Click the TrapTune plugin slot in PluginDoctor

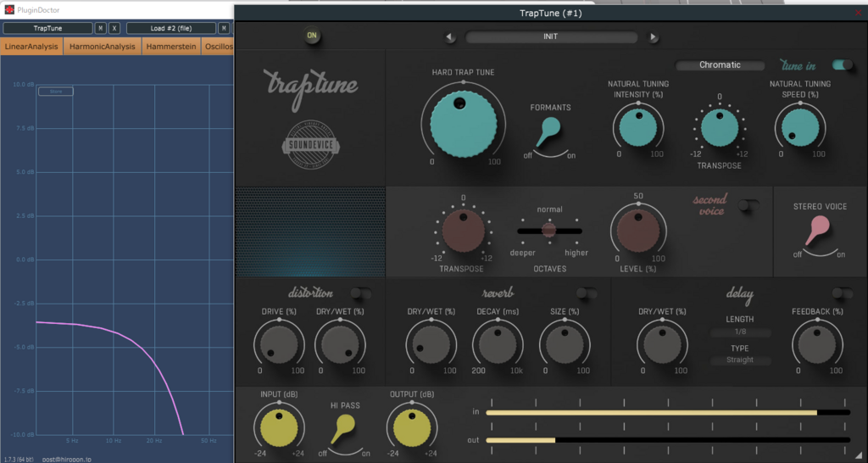point(47,28)
